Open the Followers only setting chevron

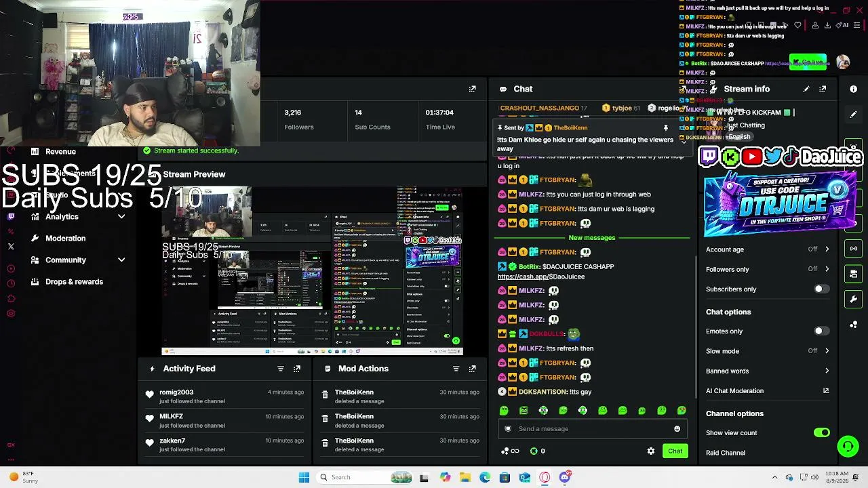tap(827, 269)
